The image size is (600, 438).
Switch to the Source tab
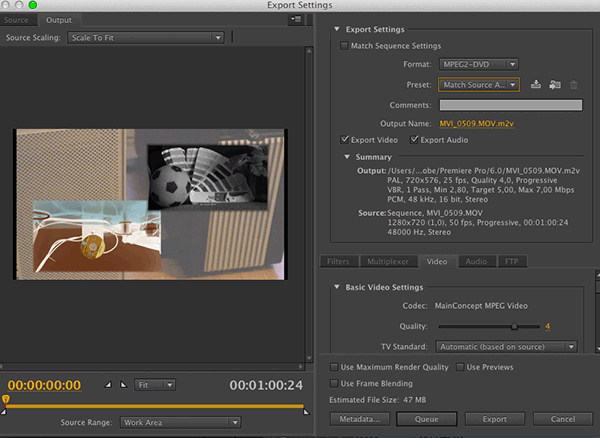click(x=16, y=20)
